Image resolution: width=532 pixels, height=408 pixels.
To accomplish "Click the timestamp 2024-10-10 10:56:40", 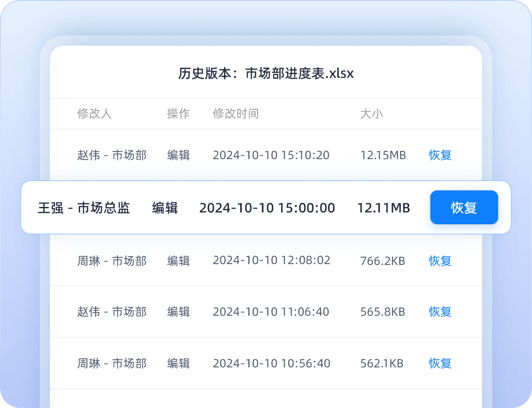I will click(271, 364).
